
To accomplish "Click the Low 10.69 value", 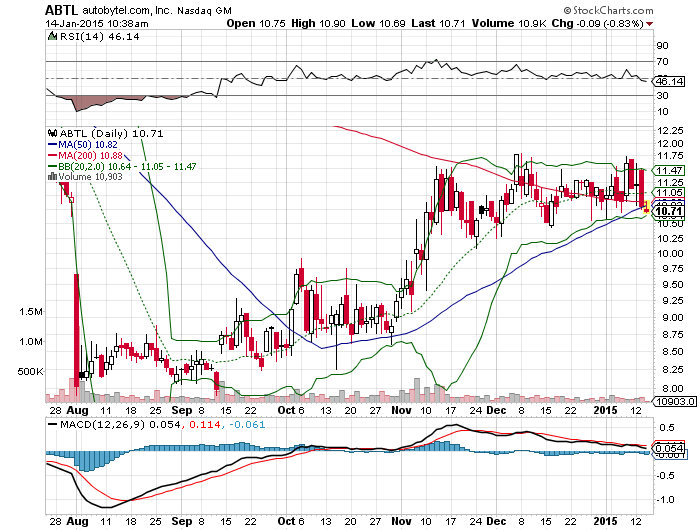I will [378, 24].
